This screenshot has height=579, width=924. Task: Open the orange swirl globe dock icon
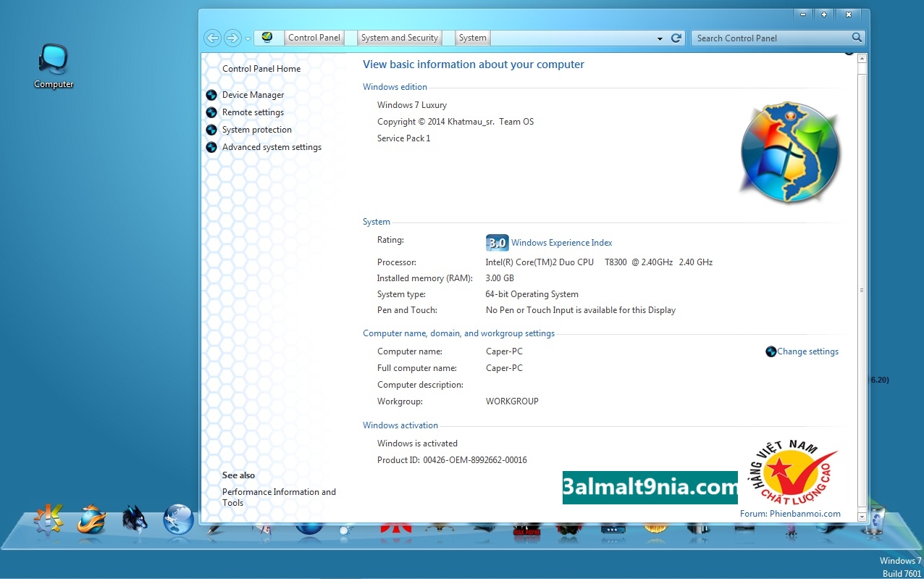[92, 520]
